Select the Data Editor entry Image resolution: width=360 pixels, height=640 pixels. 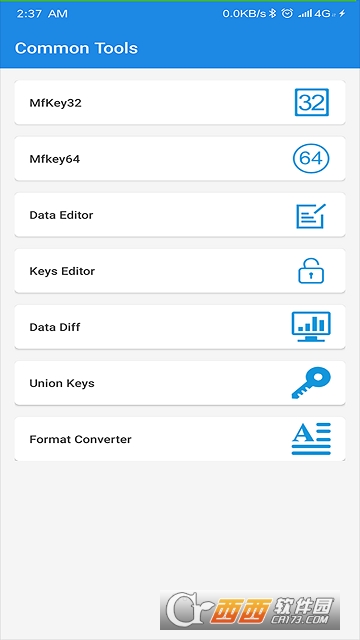[180, 215]
